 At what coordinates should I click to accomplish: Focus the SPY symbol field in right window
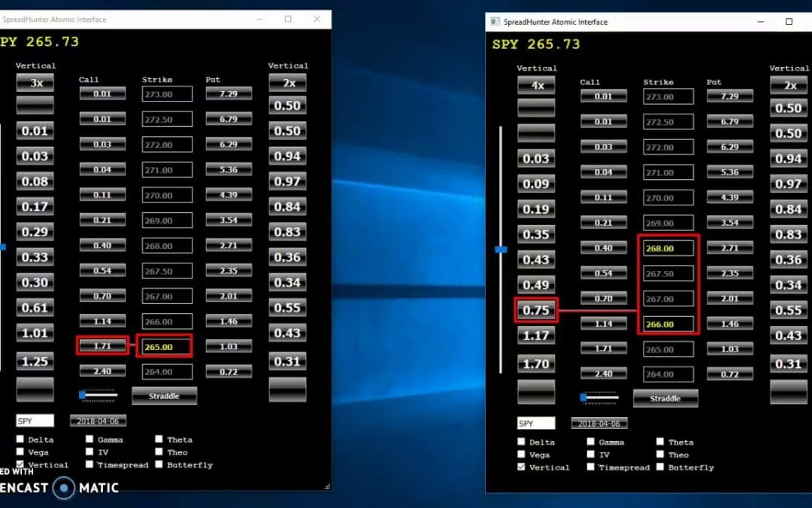click(x=536, y=423)
